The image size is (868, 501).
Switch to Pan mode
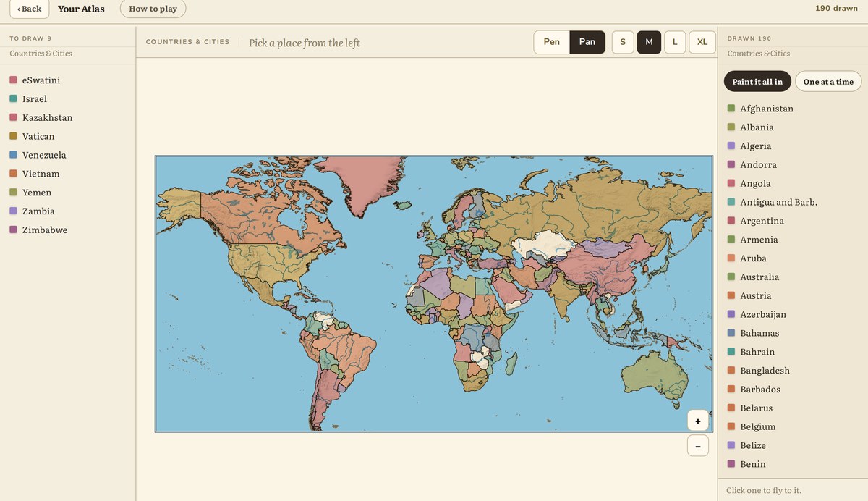click(x=587, y=42)
